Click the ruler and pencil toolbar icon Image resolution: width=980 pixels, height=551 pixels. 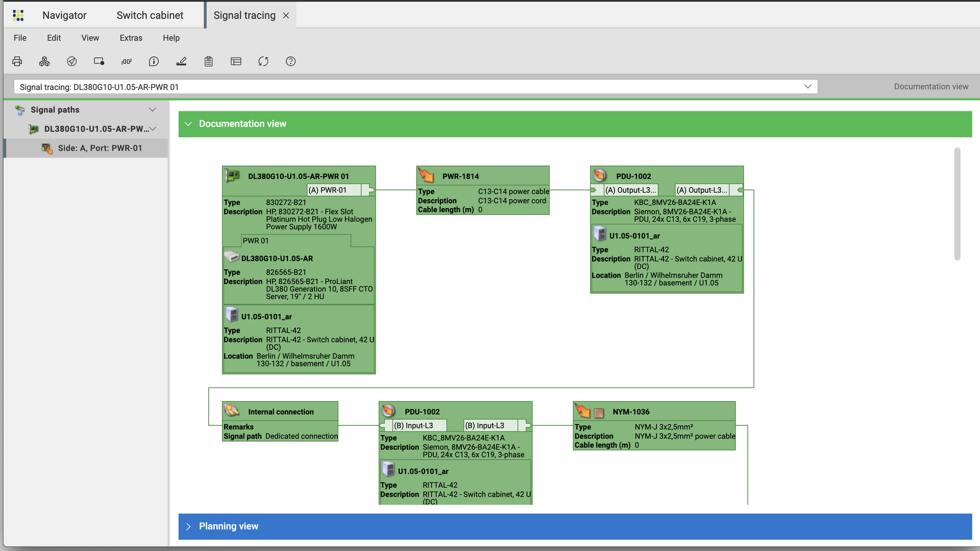(x=181, y=61)
